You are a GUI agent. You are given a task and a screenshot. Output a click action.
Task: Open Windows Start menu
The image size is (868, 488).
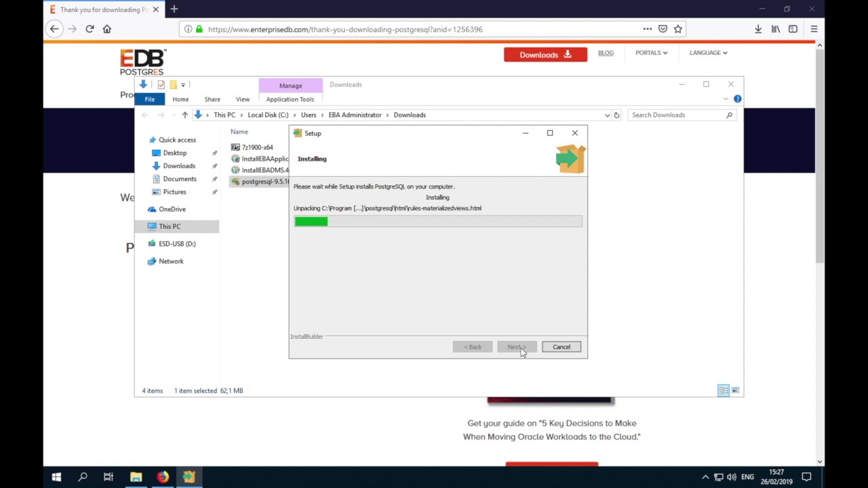click(x=56, y=477)
